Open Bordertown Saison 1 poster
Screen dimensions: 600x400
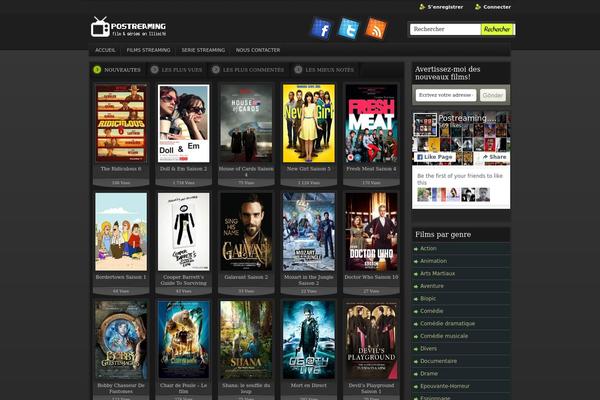coord(121,232)
